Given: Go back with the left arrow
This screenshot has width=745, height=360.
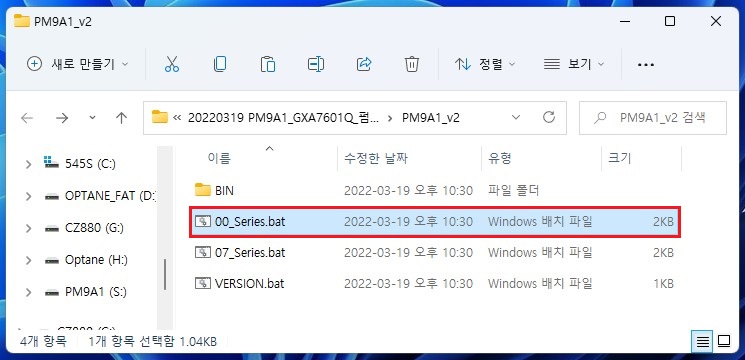Looking at the screenshot, I should pos(27,118).
